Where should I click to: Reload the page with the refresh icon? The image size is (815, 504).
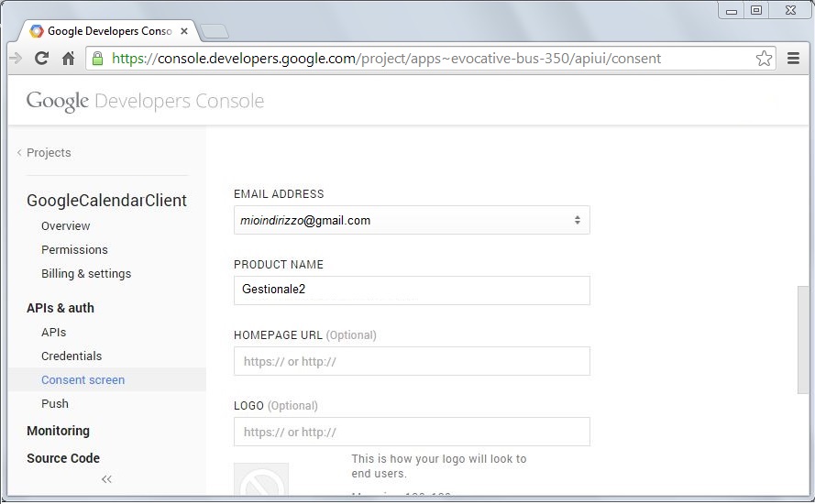(x=41, y=59)
